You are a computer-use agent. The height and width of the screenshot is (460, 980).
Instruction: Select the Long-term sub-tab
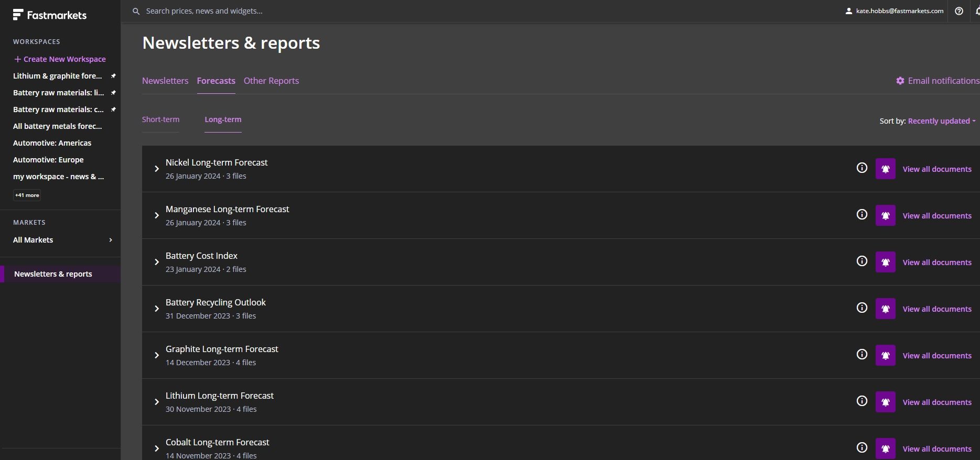223,119
